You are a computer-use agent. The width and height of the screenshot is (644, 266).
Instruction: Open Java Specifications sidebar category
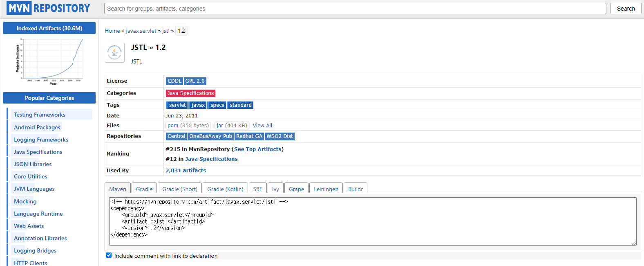click(38, 152)
